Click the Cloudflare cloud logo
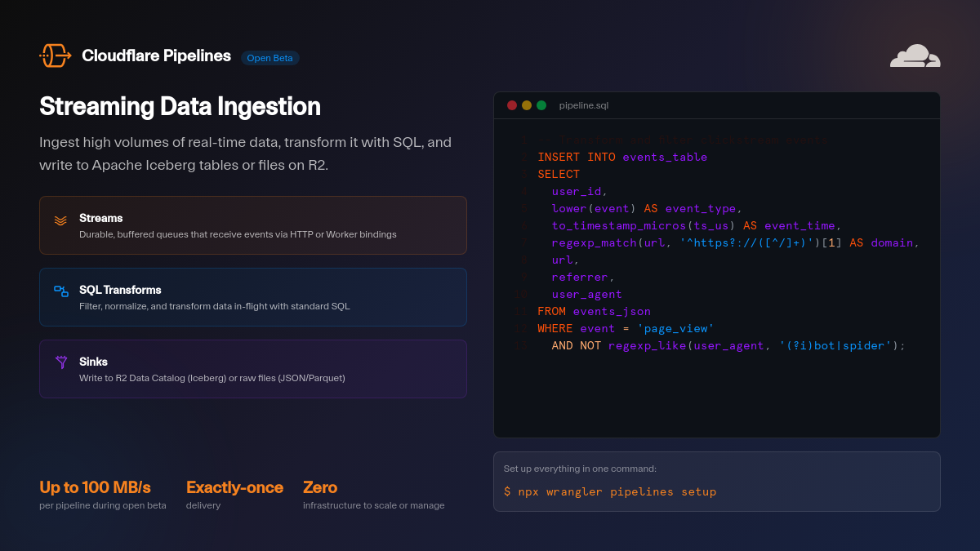 [x=915, y=56]
